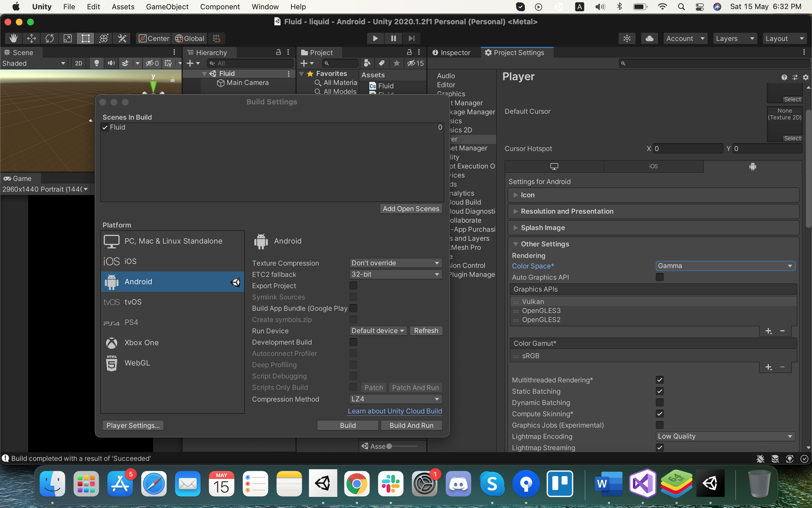Open the Color Space Gamma dropdown
Screen dimensions: 812x508
point(725,266)
